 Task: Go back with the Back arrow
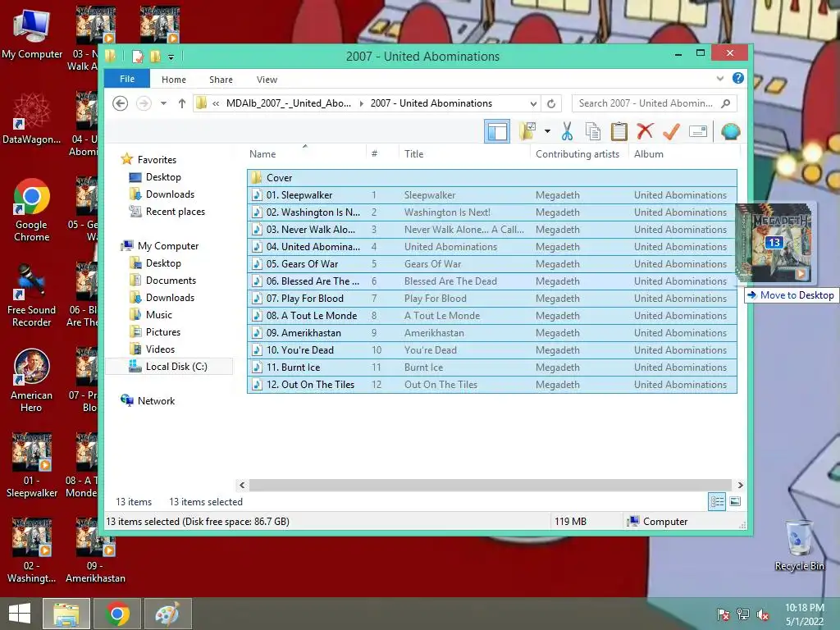click(x=120, y=103)
